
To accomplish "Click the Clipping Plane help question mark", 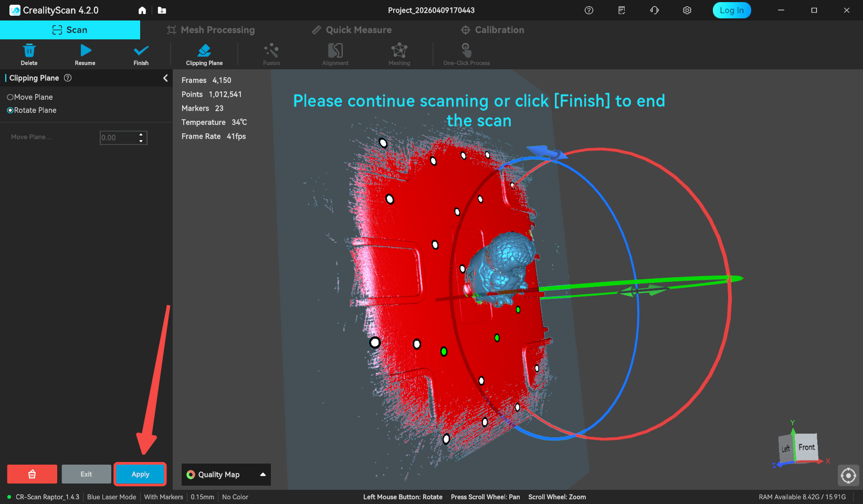I will (x=68, y=78).
